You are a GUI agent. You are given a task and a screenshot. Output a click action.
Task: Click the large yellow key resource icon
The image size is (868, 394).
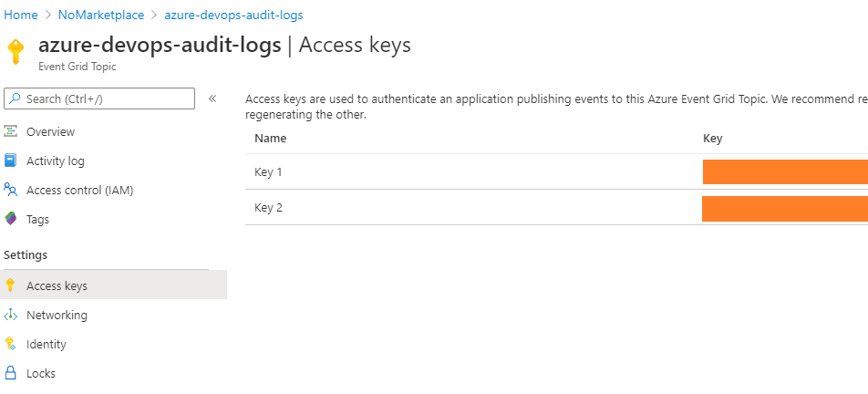pyautogui.click(x=16, y=51)
